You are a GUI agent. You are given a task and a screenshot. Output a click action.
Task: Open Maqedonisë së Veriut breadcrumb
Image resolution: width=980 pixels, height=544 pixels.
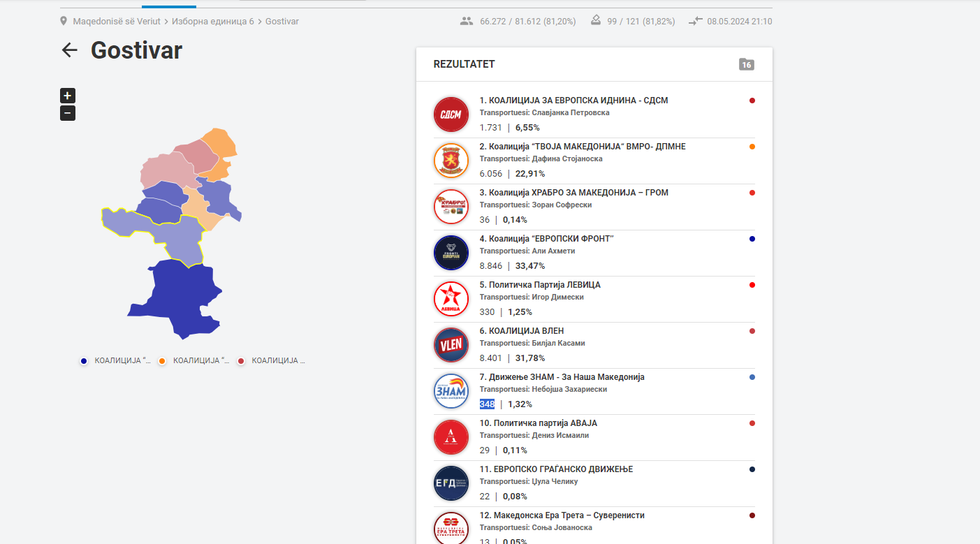(116, 21)
